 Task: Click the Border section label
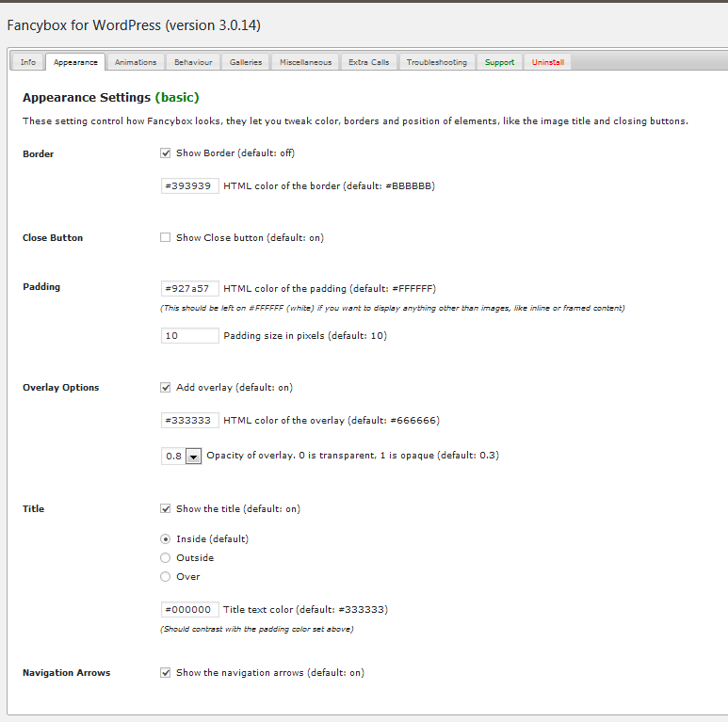click(38, 154)
